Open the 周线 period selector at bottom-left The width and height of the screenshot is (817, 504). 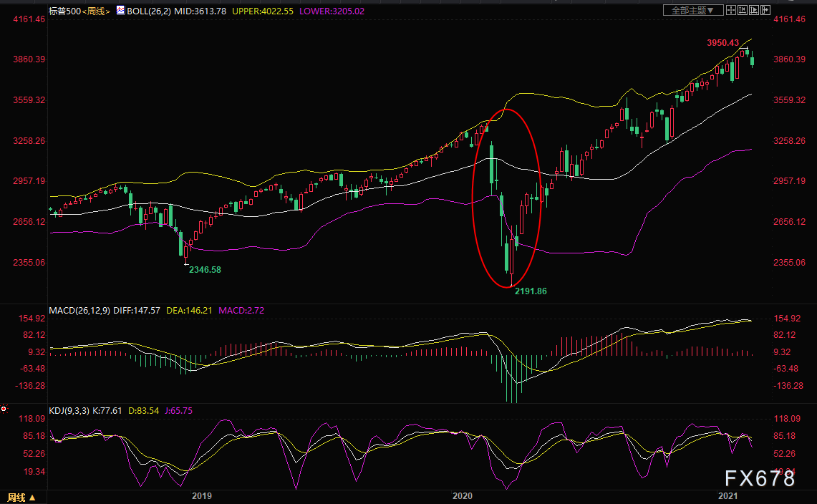tap(22, 498)
